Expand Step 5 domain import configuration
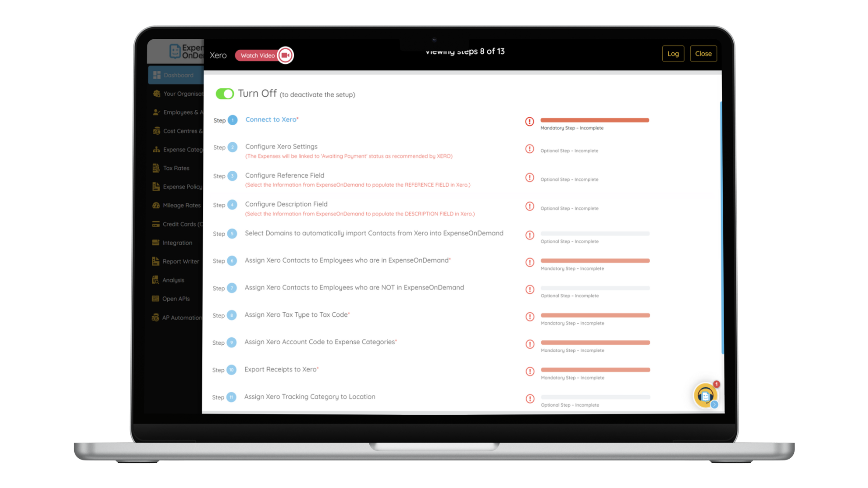 tap(374, 233)
